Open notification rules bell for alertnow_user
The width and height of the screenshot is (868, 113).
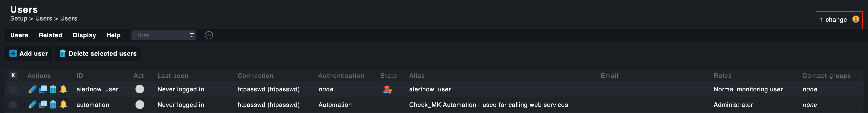coord(63,89)
